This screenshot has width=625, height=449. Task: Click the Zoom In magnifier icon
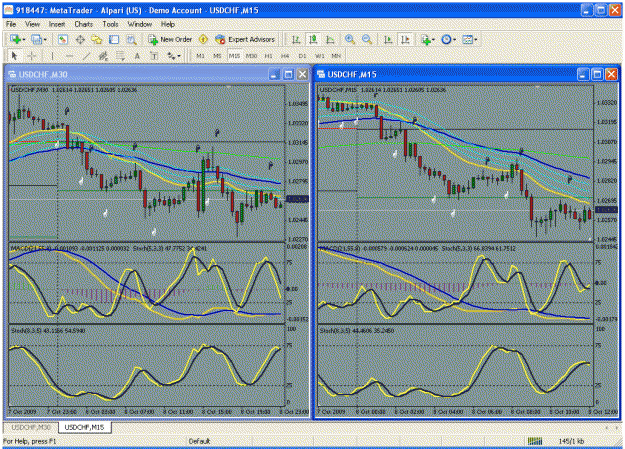click(350, 39)
